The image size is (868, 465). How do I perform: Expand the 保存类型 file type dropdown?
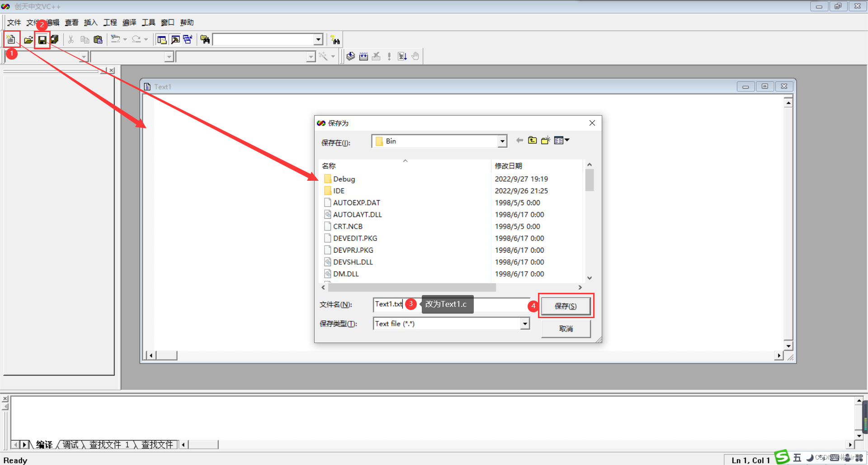coord(525,324)
